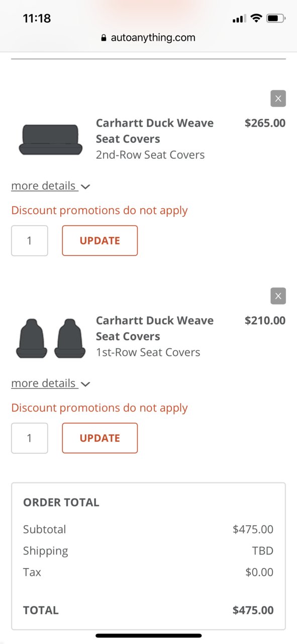Viewport: 297px width, 644px height.
Task: Tap the Wi-Fi status icon
Action: (256, 19)
